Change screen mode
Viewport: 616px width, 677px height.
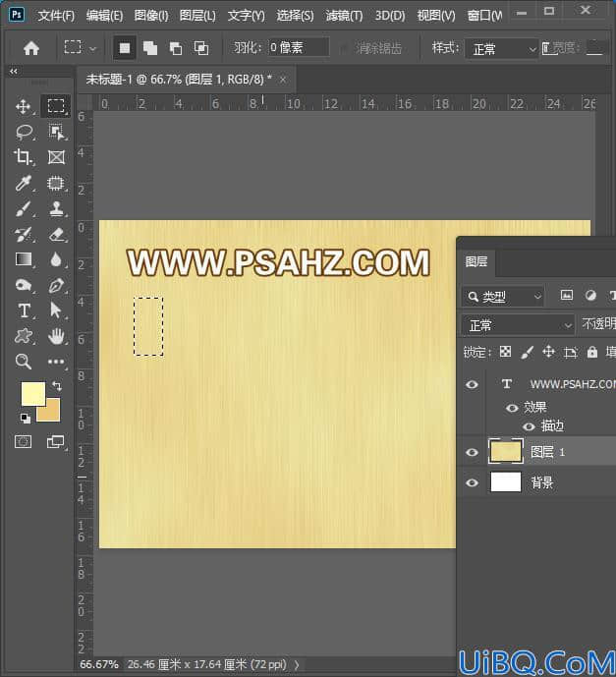pos(55,442)
